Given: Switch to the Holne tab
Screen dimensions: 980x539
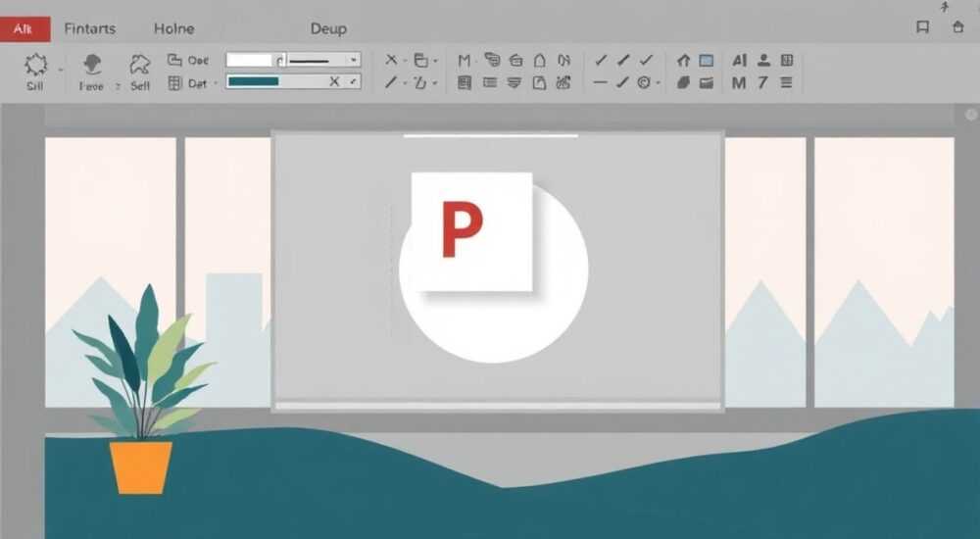Looking at the screenshot, I should tap(173, 28).
